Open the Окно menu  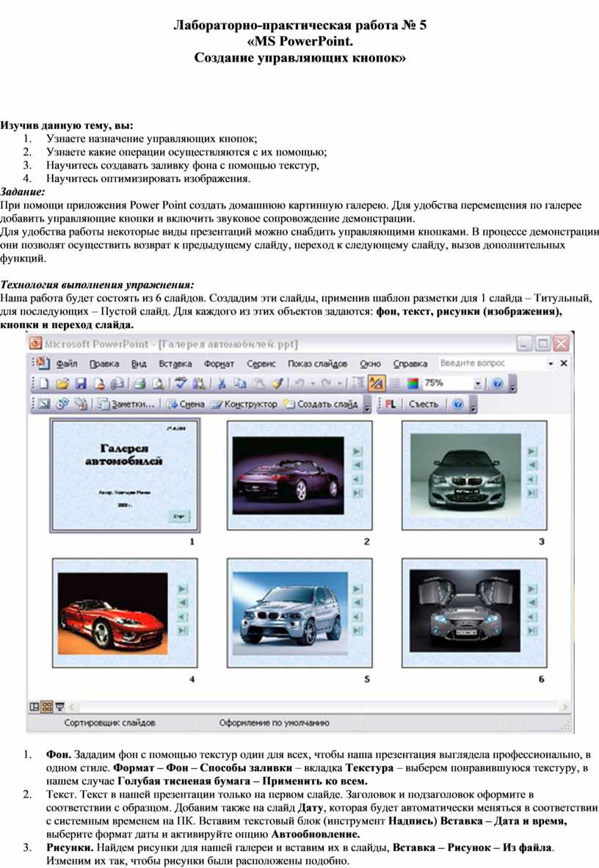click(x=371, y=363)
